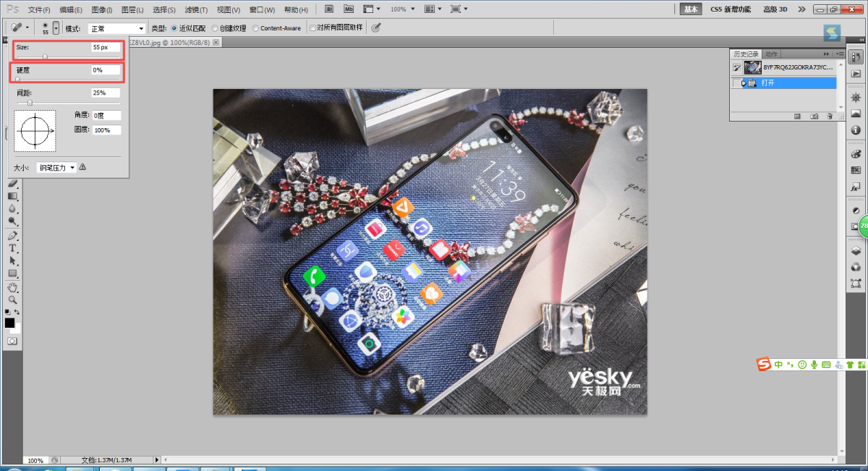
Task: Activate the Zoom magnifier tool
Action: coord(12,300)
